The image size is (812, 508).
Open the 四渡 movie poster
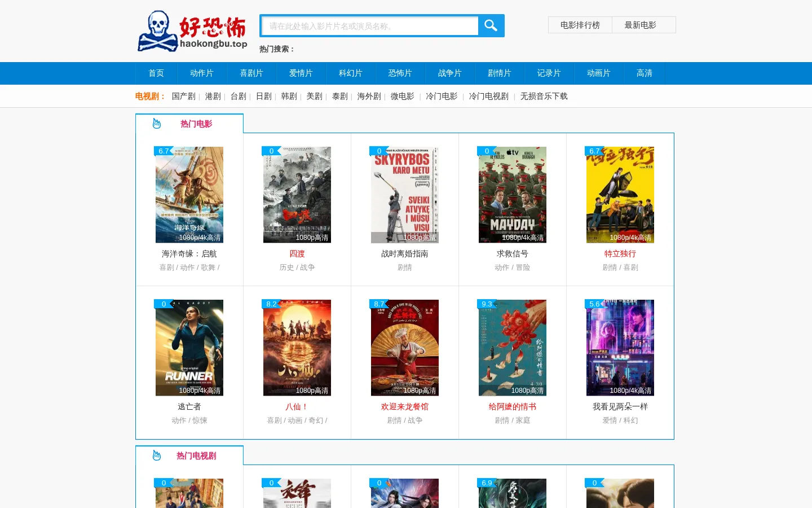297,195
